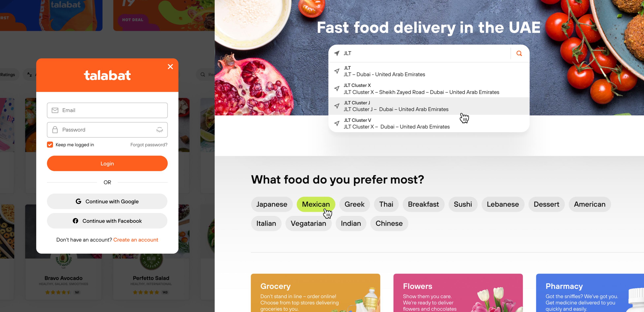
Task: Click the Google logo icon
Action: coord(78,201)
